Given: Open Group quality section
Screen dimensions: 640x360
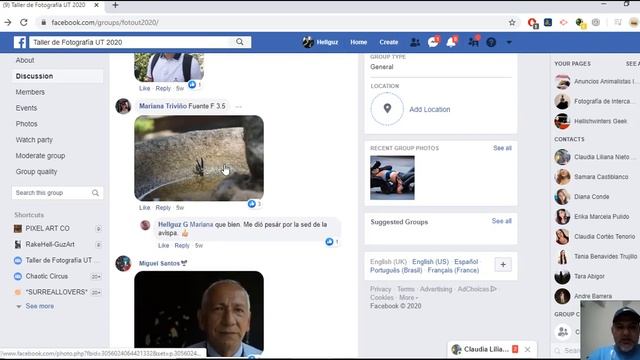Looking at the screenshot, I should click(x=36, y=171).
